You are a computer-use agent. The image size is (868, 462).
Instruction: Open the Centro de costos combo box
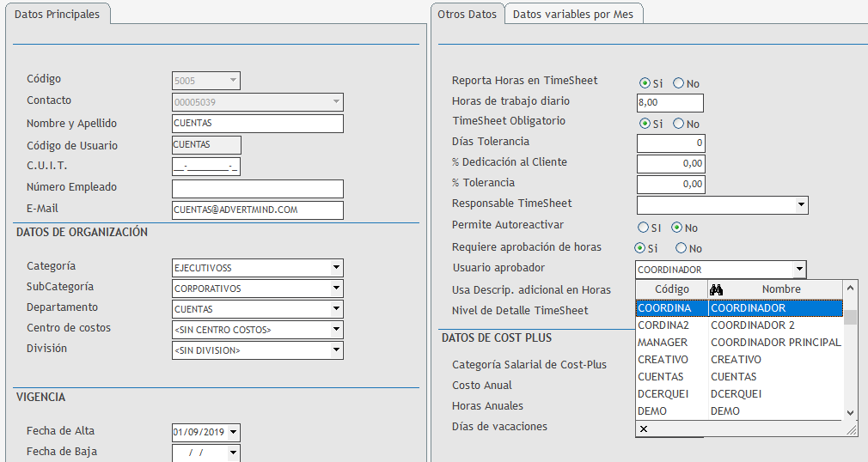click(x=336, y=330)
